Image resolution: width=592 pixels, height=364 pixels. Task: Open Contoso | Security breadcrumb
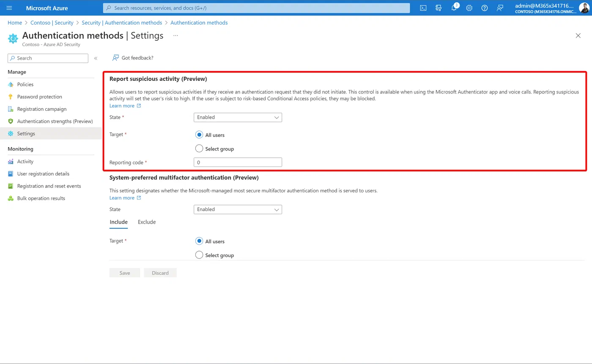pyautogui.click(x=52, y=23)
